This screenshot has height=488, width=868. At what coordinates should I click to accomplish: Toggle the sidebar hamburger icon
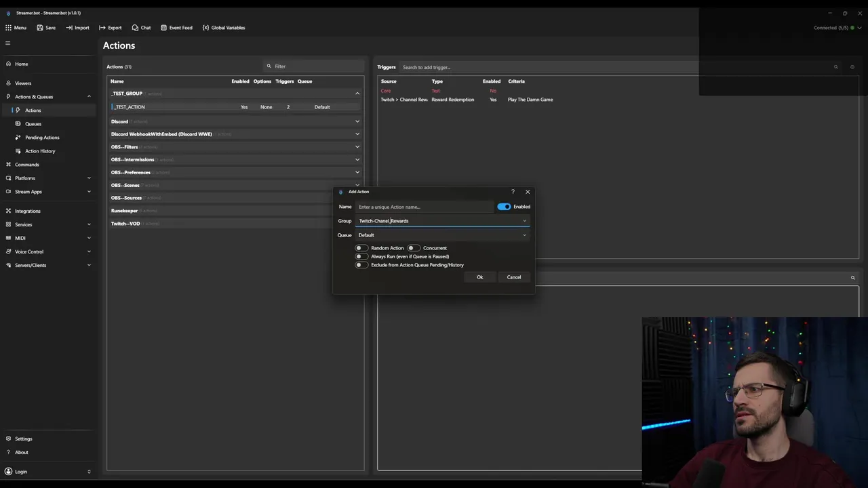pos(8,43)
